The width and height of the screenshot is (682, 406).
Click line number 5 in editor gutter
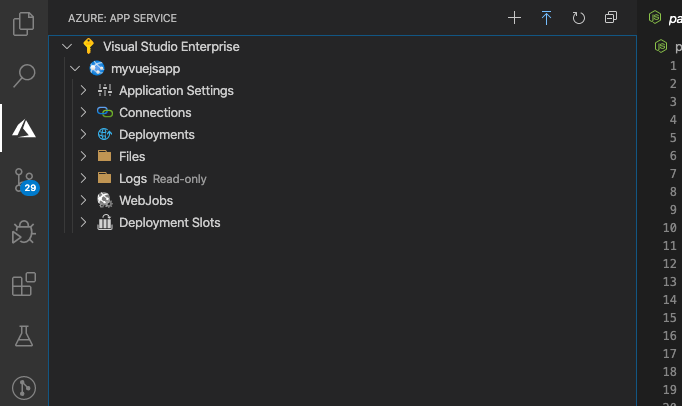coord(673,138)
